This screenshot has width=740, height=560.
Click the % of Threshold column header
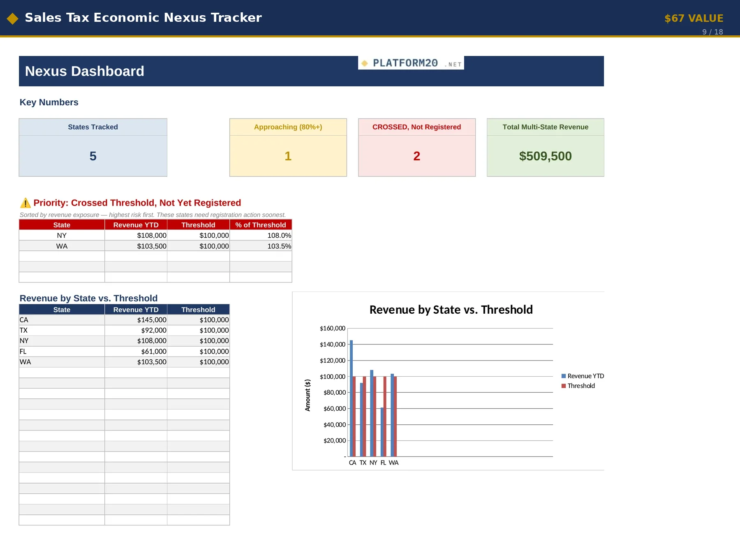coord(261,225)
